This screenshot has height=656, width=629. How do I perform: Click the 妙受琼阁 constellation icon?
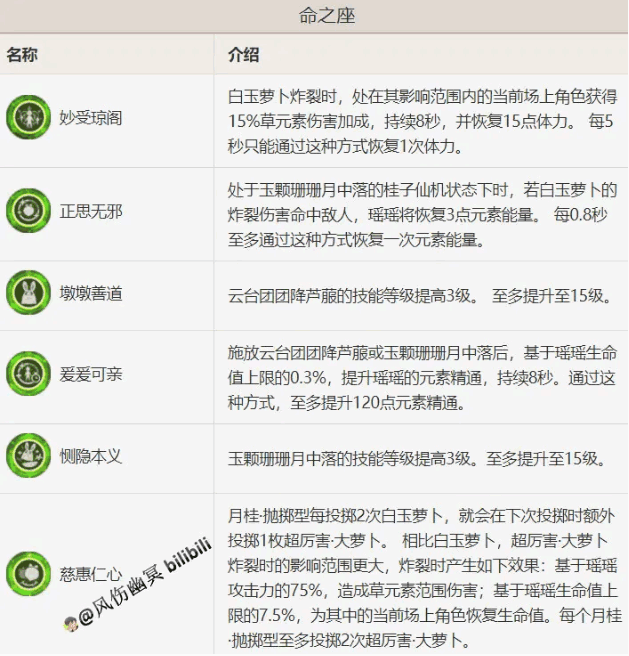point(28,117)
